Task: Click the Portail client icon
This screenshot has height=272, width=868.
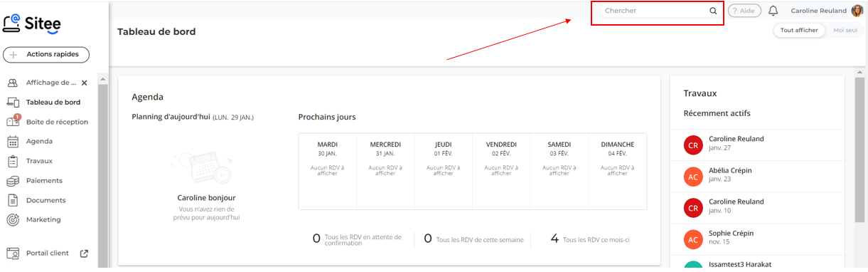Action: pyautogui.click(x=13, y=253)
